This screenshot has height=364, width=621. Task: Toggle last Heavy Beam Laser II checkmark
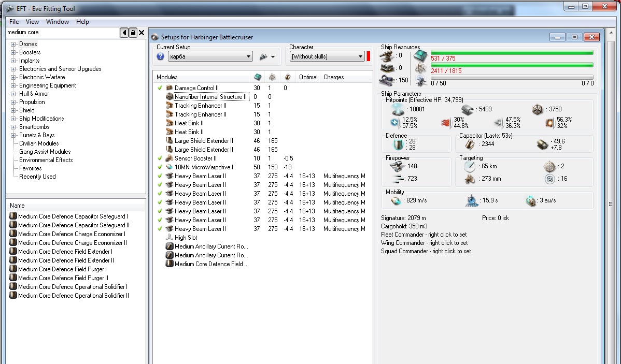160,229
